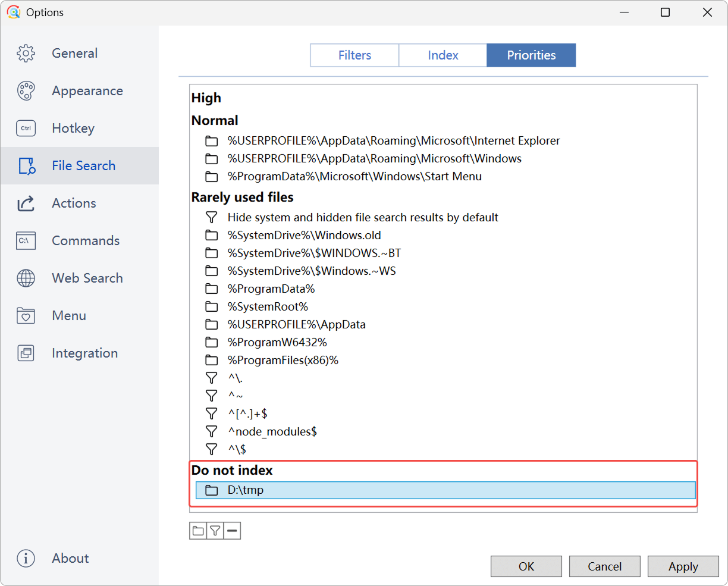This screenshot has width=728, height=586.
Task: Select the Do not index heading
Action: [x=232, y=471]
